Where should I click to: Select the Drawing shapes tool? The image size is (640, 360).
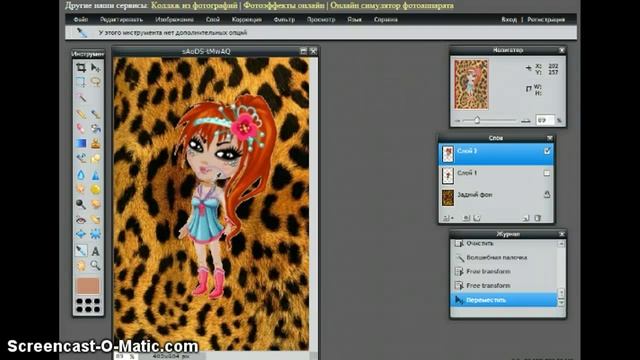tap(96, 158)
